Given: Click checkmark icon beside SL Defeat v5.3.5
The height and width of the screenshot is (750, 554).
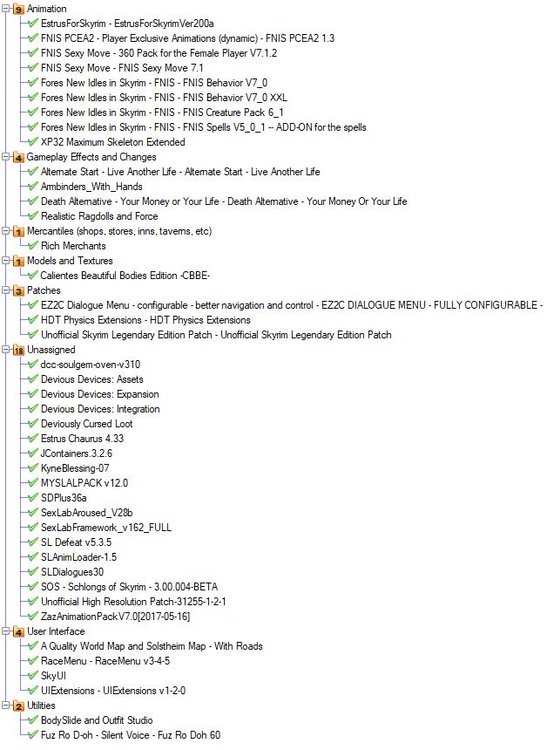Looking at the screenshot, I should (x=33, y=542).
